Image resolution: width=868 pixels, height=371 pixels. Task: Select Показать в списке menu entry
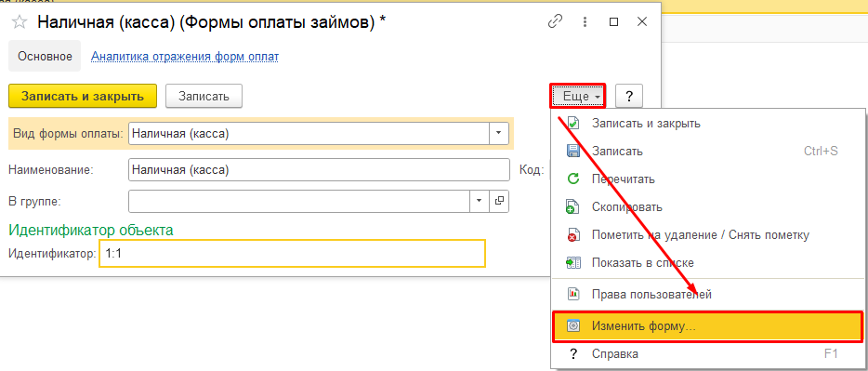pyautogui.click(x=708, y=262)
